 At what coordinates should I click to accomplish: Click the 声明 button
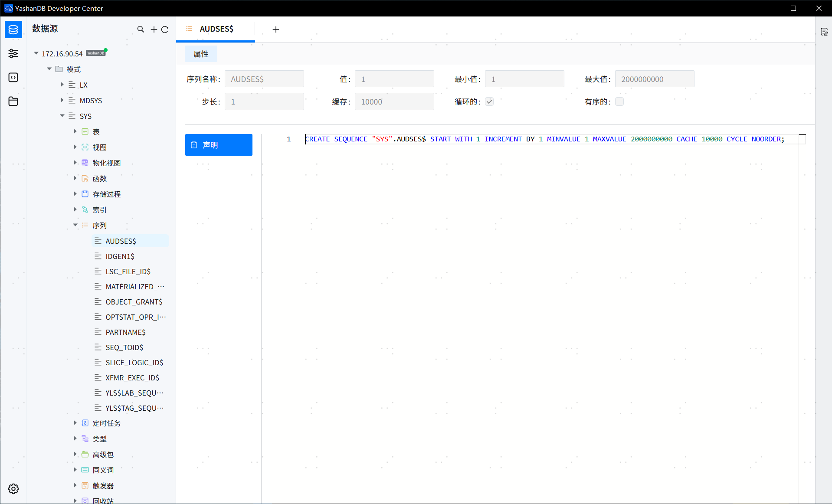coord(219,145)
